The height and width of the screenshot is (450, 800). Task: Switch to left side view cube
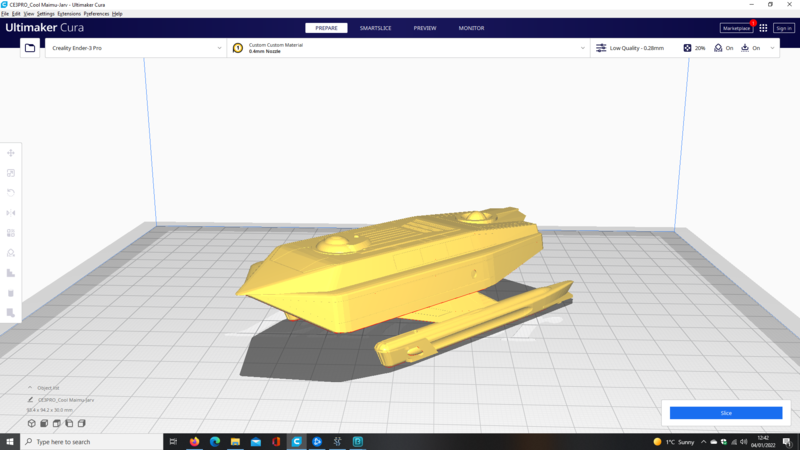[69, 423]
